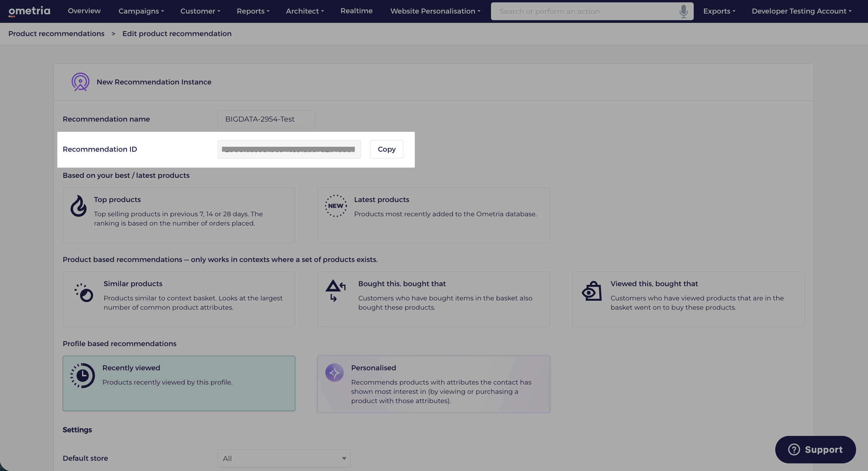Click the Similar products icon
The image size is (868, 471).
click(x=84, y=292)
